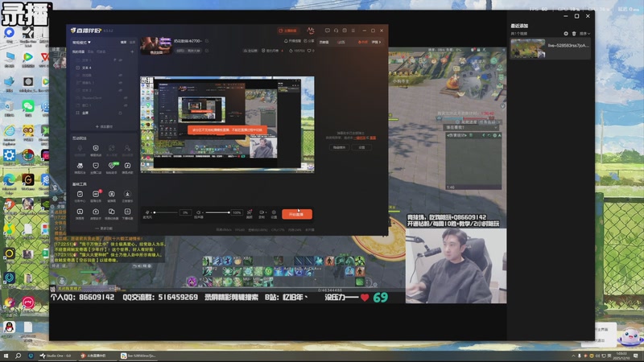Screen dimensions: 644x362
Task: Click the hide module button in the chat panel
Action: tap(339, 147)
